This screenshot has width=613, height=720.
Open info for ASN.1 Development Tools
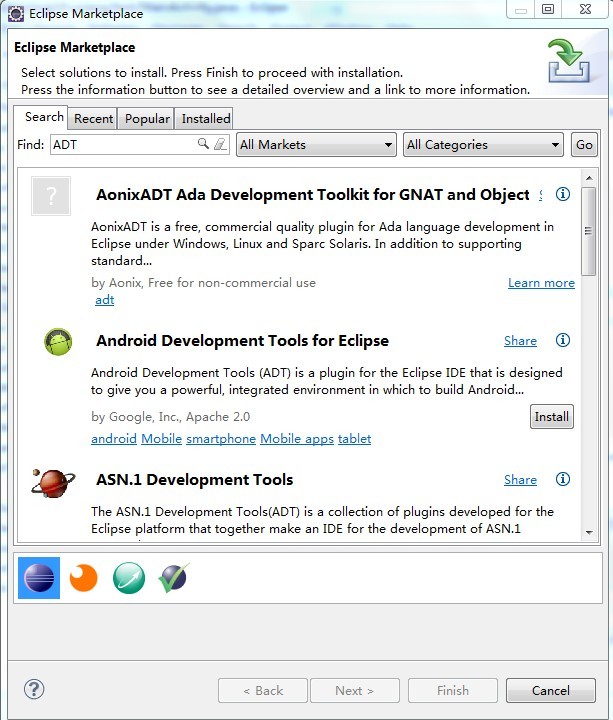tap(562, 479)
